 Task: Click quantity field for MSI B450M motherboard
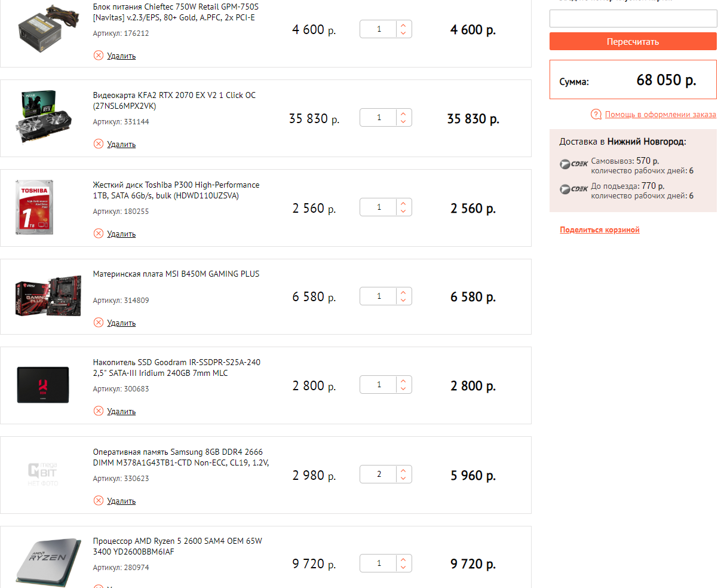point(379,296)
